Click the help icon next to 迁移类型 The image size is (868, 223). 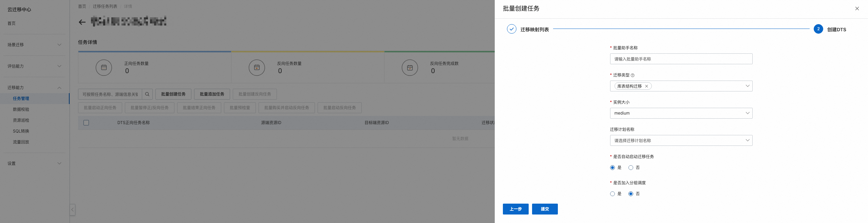[x=633, y=75]
